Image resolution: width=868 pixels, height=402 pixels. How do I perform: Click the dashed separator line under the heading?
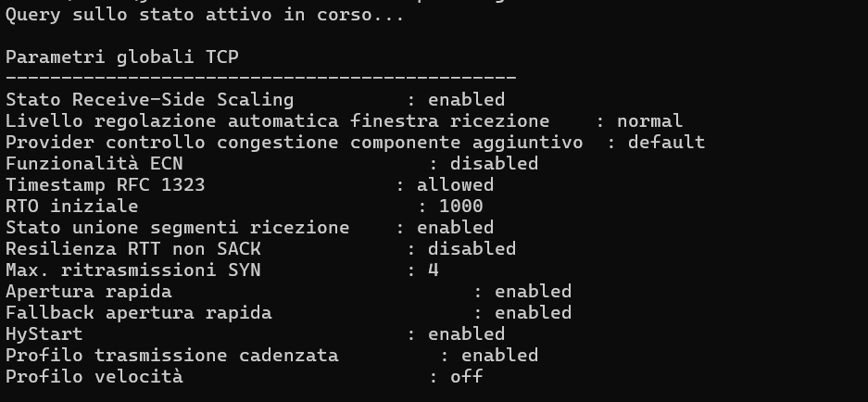260,79
